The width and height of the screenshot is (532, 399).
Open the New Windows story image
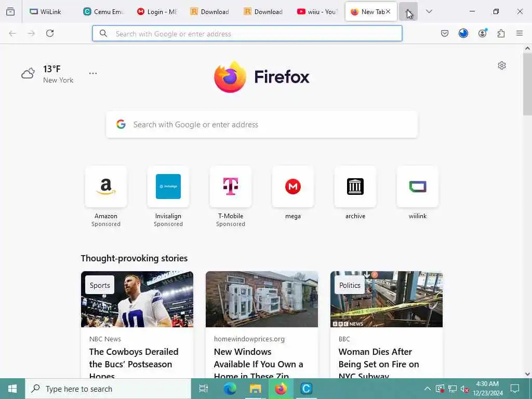pos(262,299)
